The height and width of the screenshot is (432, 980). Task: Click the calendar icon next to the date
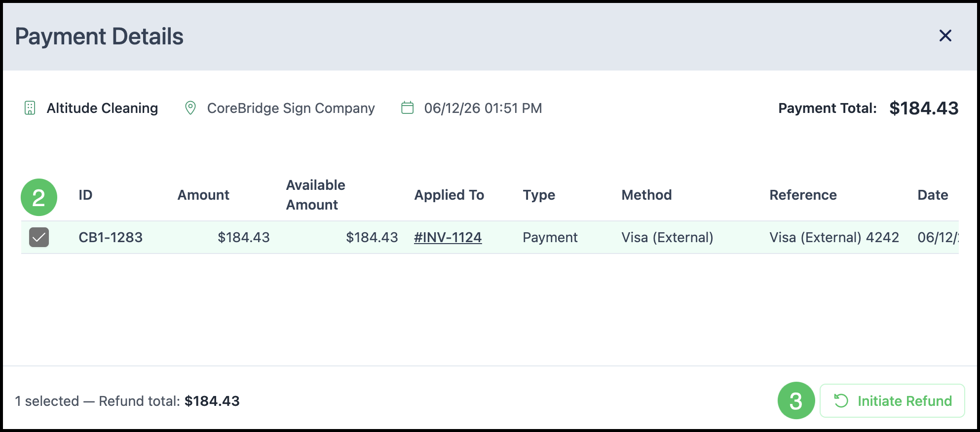pyautogui.click(x=408, y=108)
